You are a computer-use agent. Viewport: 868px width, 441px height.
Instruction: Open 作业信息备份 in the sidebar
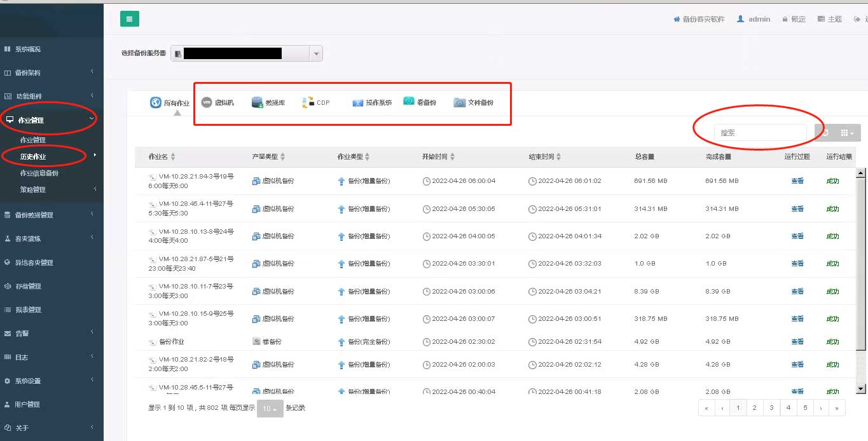[39, 173]
